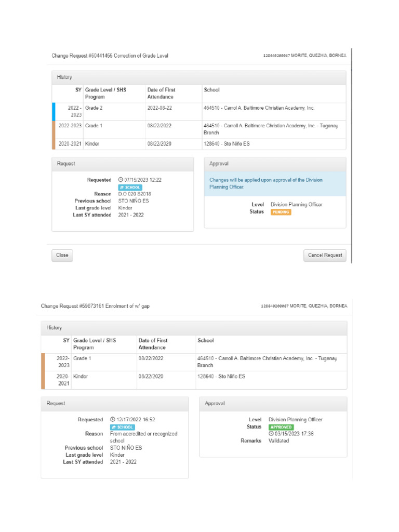This screenshot has height=532, width=399.
Task: Select 'From accredited or recognized school' reason
Action: click(x=143, y=437)
